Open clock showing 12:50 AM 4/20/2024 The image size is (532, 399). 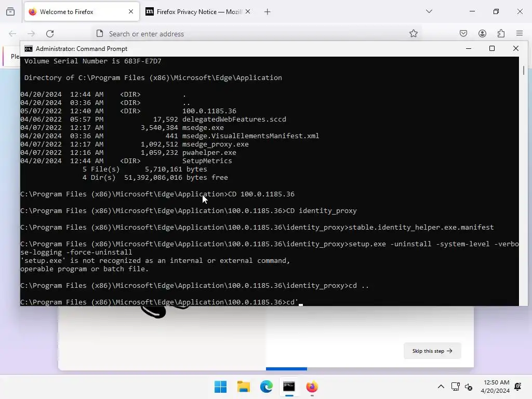tap(495, 387)
